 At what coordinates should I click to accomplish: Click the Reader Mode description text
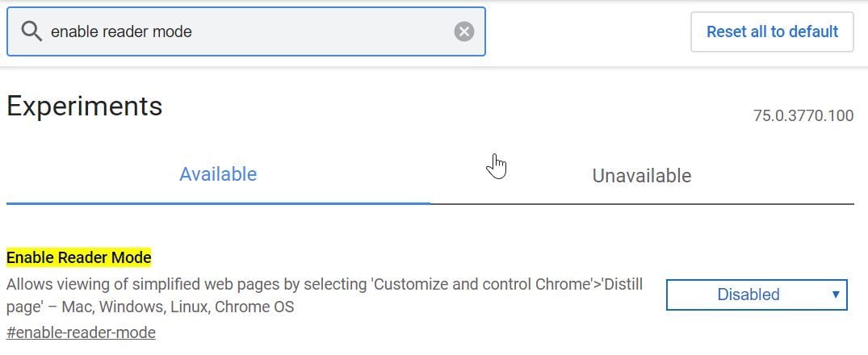[325, 295]
